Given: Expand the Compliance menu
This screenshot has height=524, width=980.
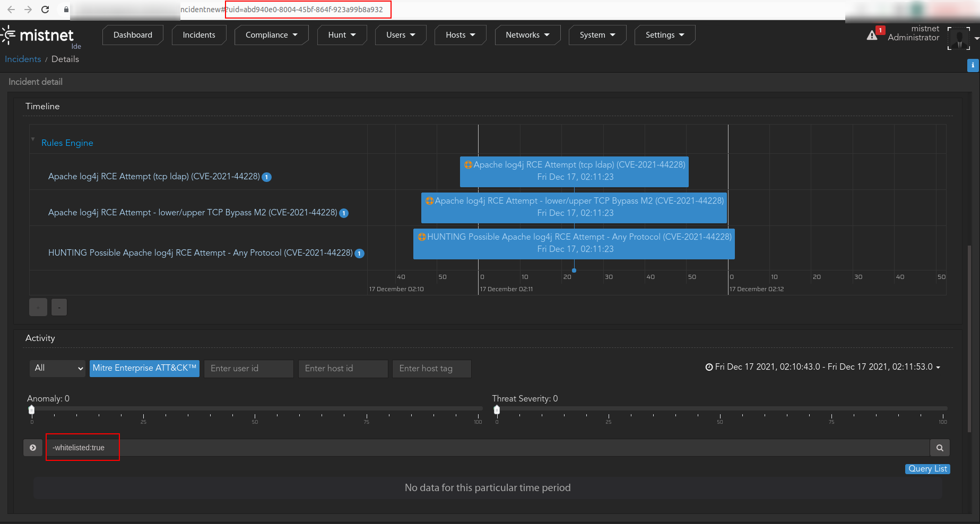Looking at the screenshot, I should [x=271, y=35].
